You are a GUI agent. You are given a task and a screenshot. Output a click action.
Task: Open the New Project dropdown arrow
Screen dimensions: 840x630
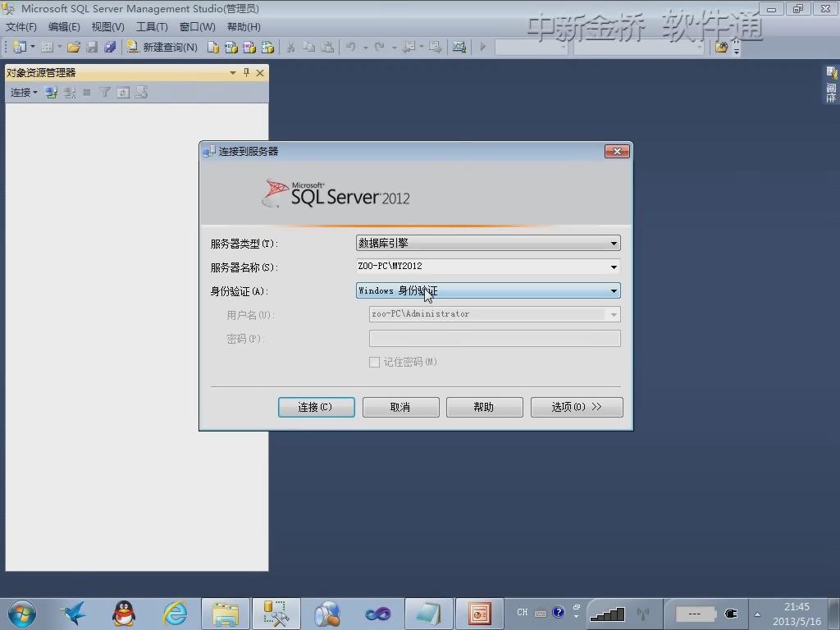pos(32,47)
